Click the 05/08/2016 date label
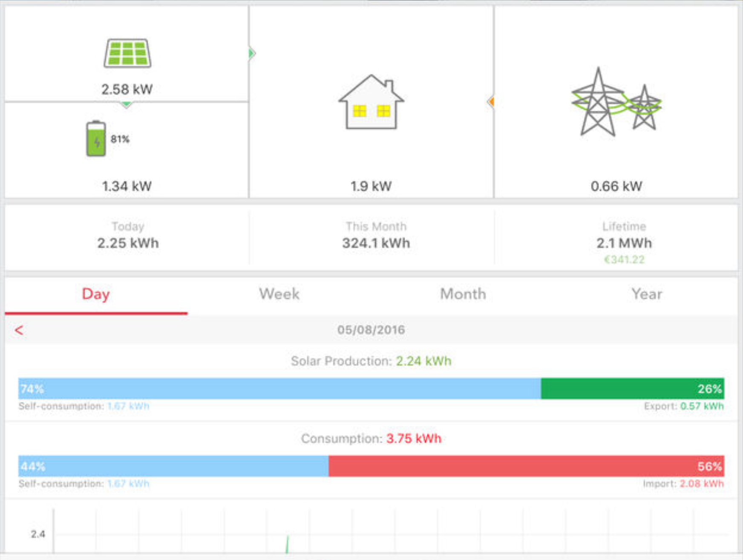The height and width of the screenshot is (560, 743). pos(371,330)
